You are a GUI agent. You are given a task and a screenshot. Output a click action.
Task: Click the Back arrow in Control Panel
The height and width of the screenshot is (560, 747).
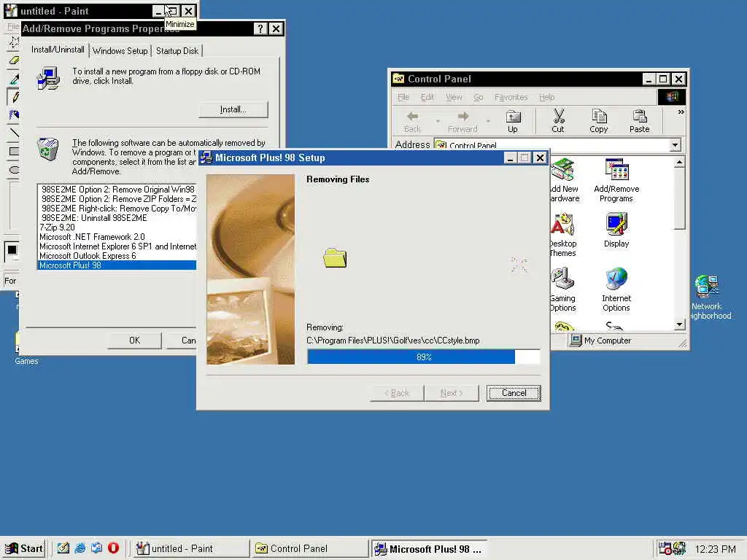coord(413,121)
